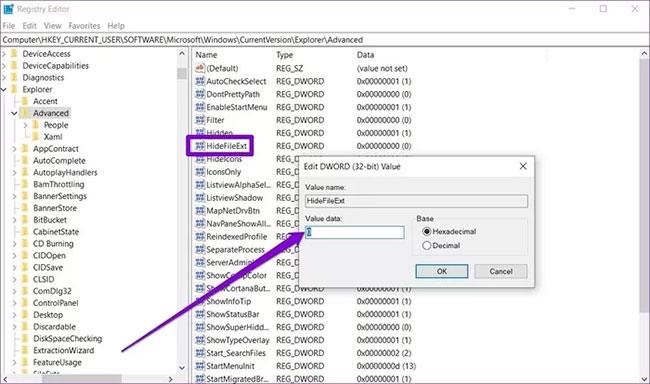Expand the People subkey
The height and width of the screenshot is (384, 650).
pyautogui.click(x=25, y=125)
